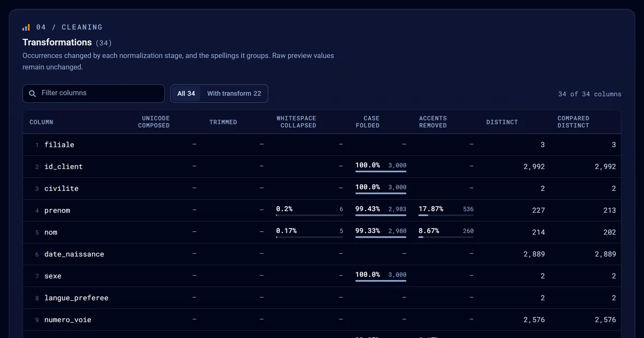Select the nom row name

point(51,232)
